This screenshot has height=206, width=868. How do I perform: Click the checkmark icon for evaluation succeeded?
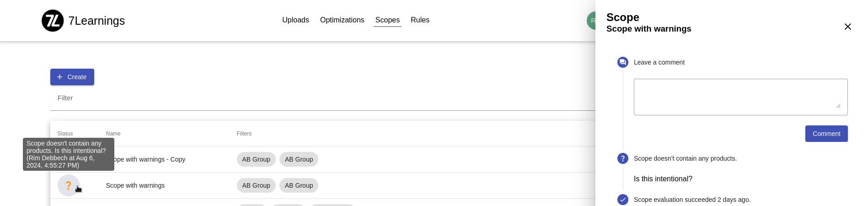623,200
